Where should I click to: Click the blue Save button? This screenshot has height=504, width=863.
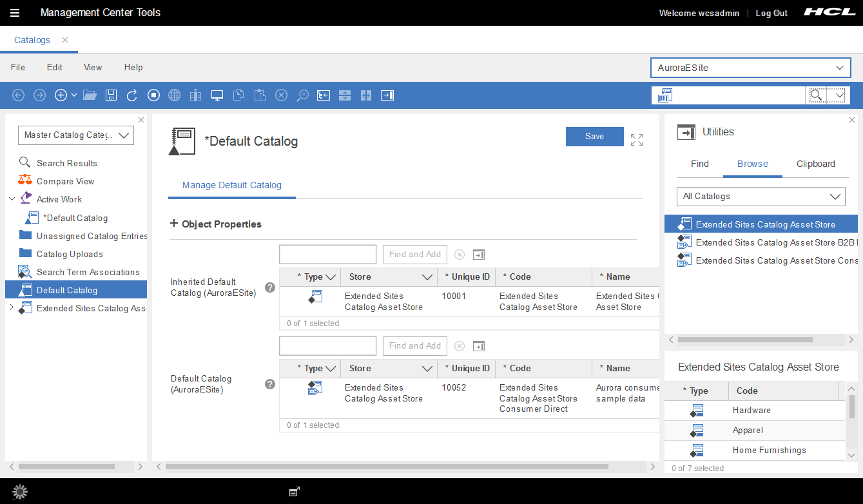(x=595, y=137)
